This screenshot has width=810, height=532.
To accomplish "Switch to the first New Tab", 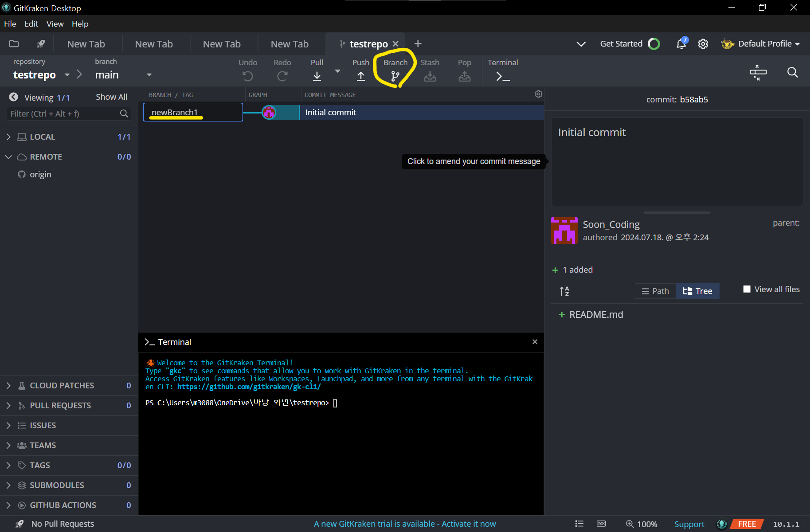I will (x=86, y=44).
